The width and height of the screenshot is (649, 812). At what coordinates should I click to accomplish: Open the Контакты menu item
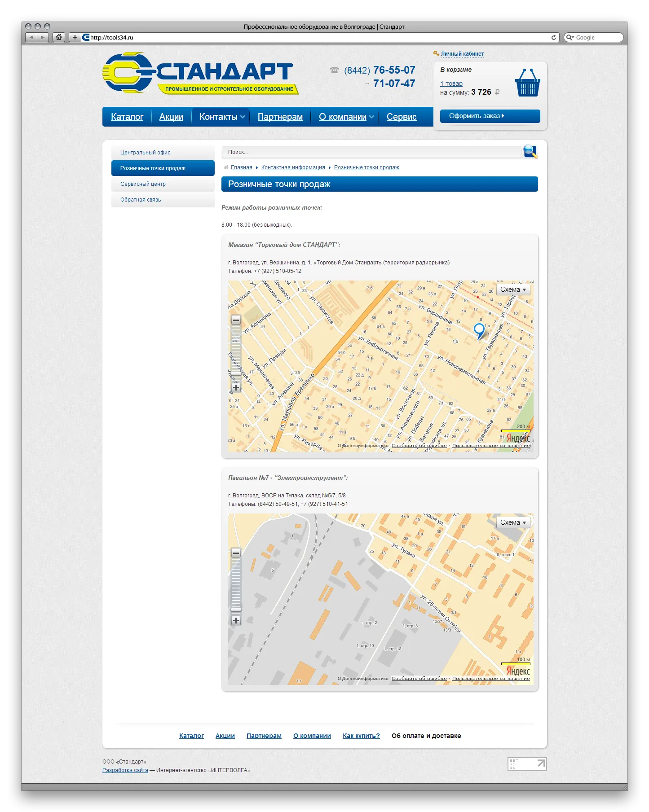pyautogui.click(x=218, y=117)
